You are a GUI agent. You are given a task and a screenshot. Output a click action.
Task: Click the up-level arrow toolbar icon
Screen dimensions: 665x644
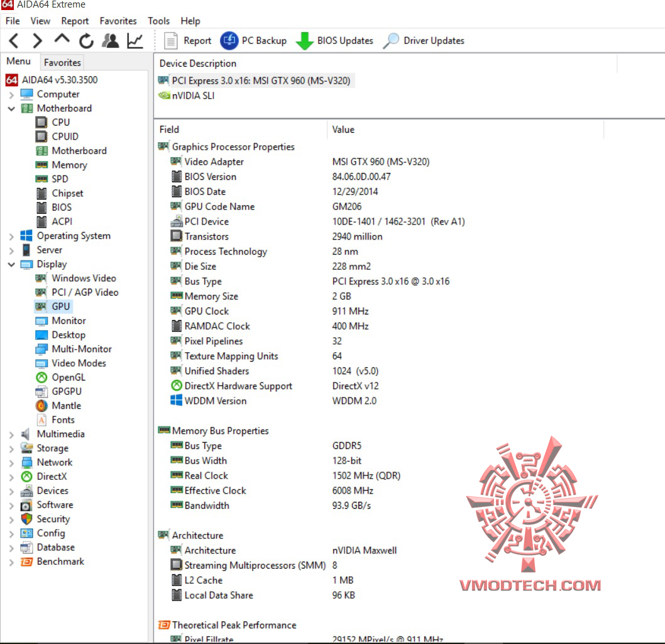coord(62,40)
